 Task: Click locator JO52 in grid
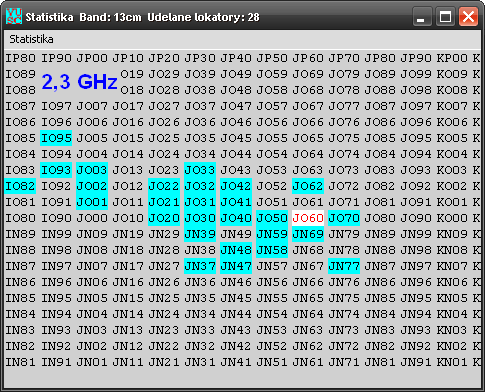[272, 186]
